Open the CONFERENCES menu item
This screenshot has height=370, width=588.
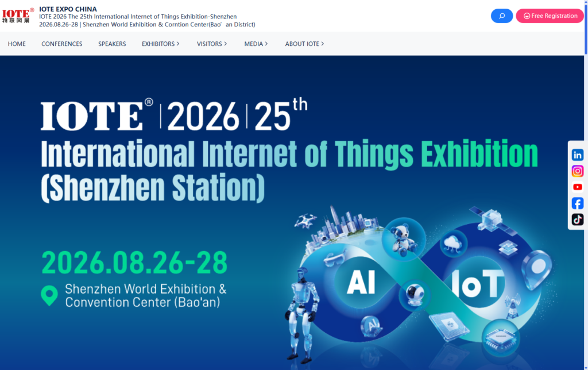tap(61, 44)
